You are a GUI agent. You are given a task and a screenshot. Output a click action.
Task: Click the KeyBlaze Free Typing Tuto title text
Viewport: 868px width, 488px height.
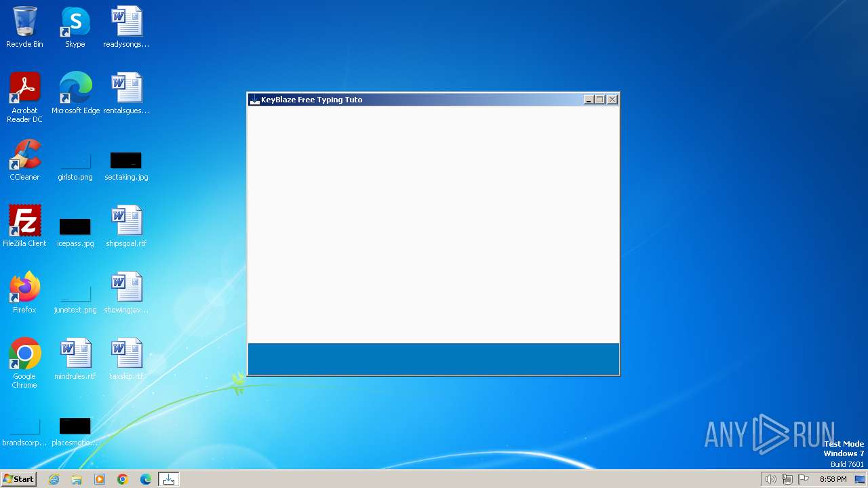click(x=312, y=100)
